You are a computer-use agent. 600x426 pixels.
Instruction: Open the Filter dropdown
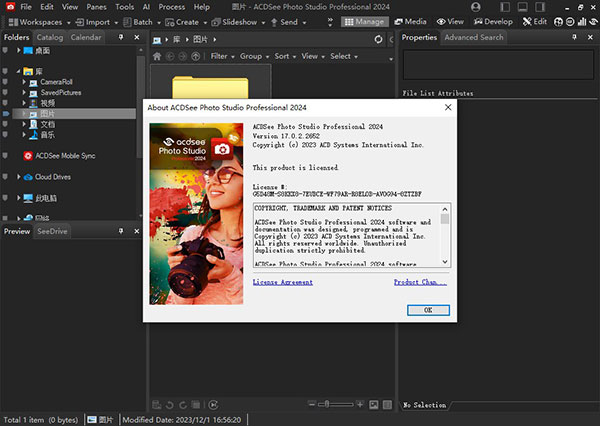(x=221, y=56)
